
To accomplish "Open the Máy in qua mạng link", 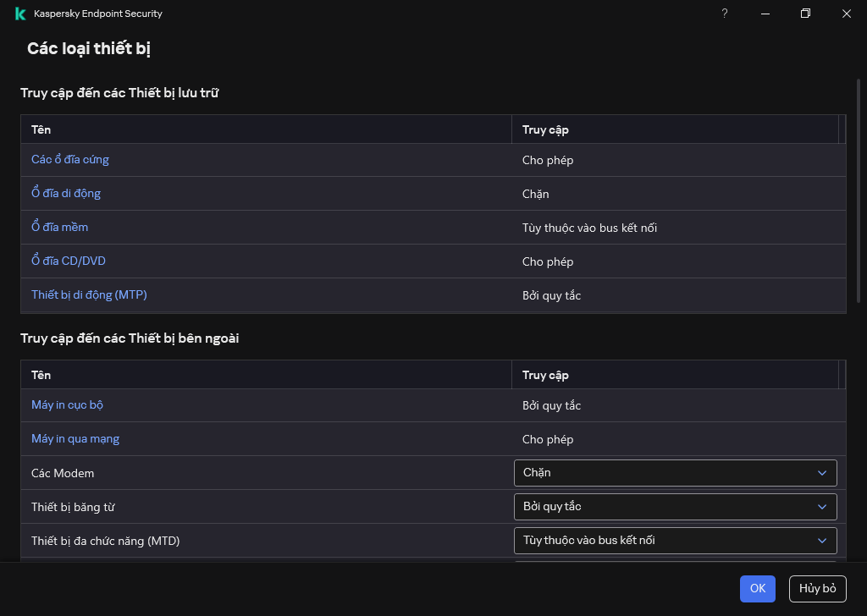I will [75, 439].
